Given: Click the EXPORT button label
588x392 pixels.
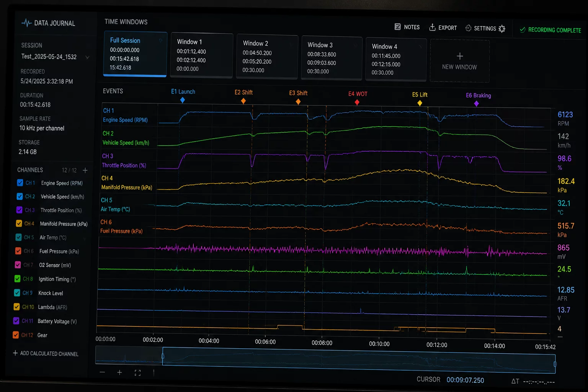Looking at the screenshot, I should coord(448,28).
